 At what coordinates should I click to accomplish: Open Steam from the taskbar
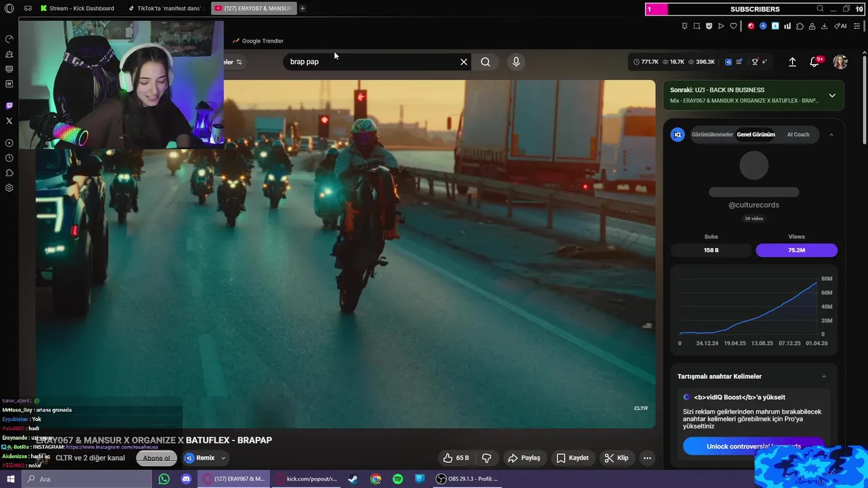point(353,479)
